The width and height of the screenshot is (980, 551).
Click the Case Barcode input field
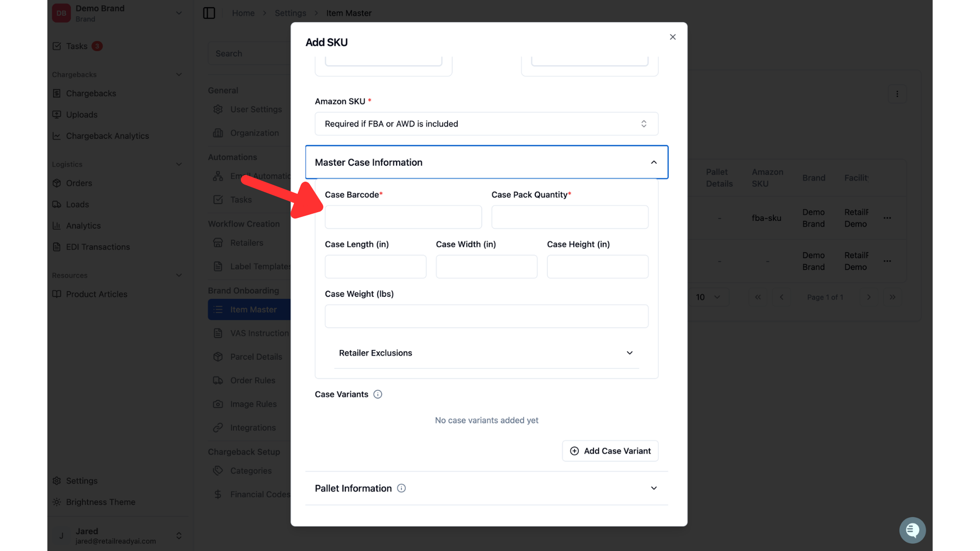tap(403, 217)
